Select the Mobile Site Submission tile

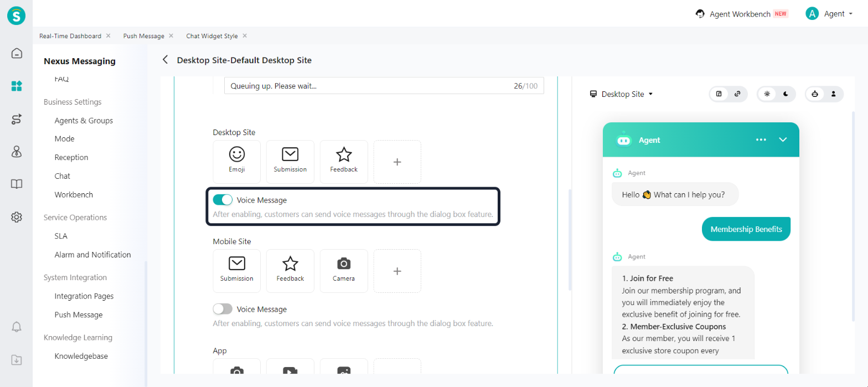[x=237, y=271]
